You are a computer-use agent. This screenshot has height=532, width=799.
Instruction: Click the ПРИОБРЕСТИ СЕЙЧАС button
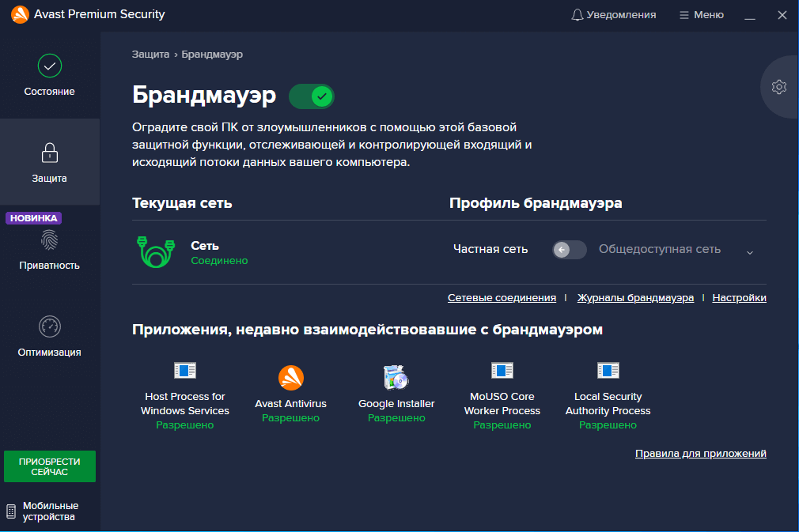point(50,466)
